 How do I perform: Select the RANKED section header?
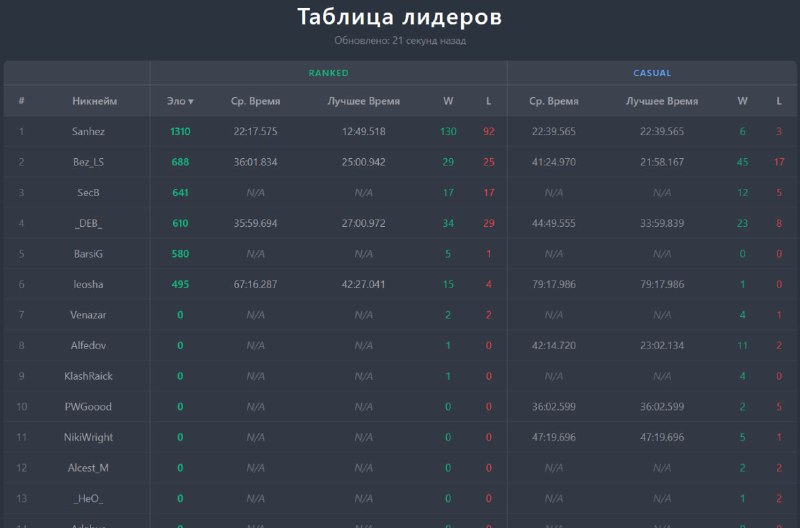point(328,73)
